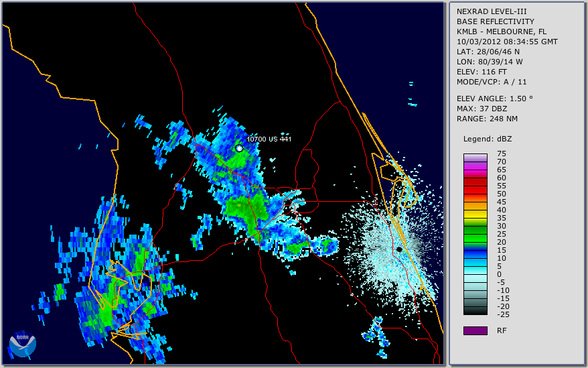Click the 20 dBZ green legend band
Image resolution: width=588 pixels, height=368 pixels.
[x=475, y=238]
